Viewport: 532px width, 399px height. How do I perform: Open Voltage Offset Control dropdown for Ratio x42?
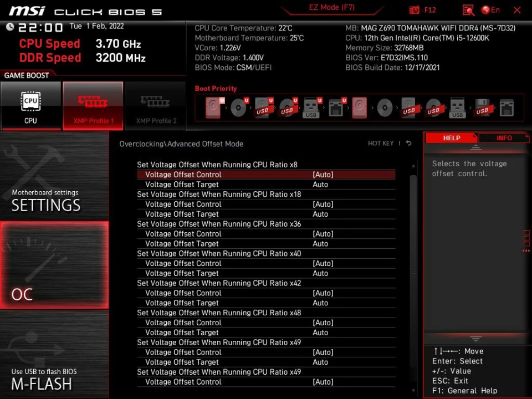(x=266, y=293)
